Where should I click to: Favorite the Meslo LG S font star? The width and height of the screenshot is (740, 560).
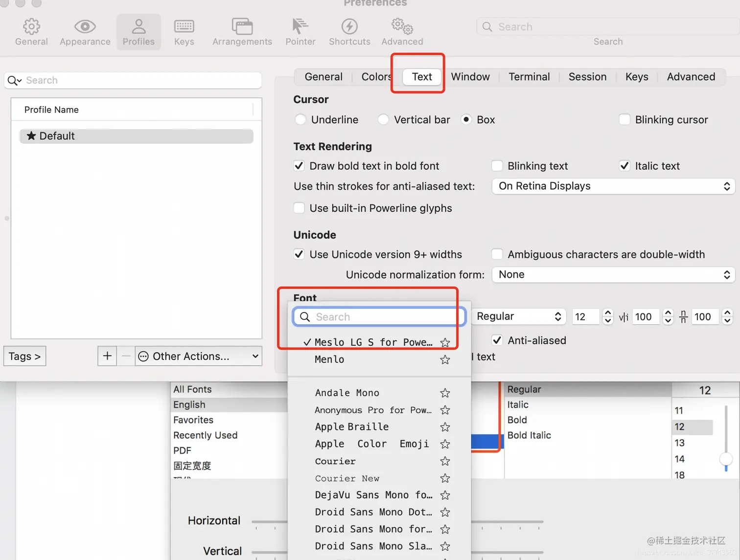coord(445,342)
